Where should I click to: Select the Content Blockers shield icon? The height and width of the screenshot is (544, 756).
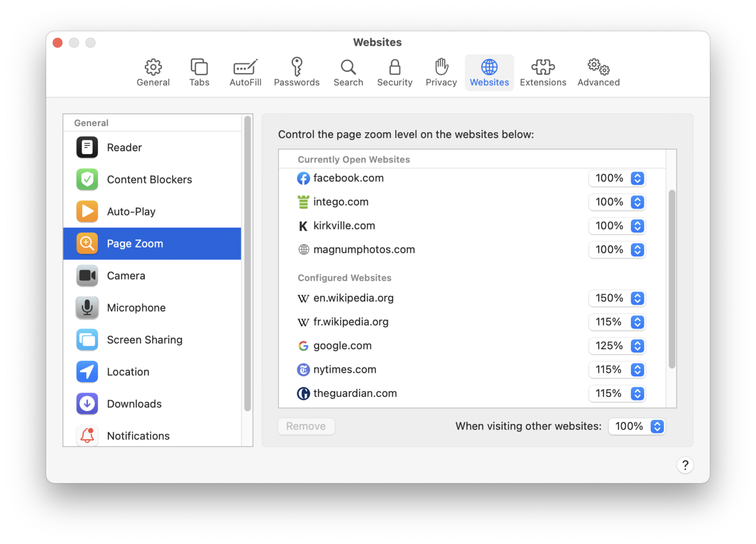point(87,180)
